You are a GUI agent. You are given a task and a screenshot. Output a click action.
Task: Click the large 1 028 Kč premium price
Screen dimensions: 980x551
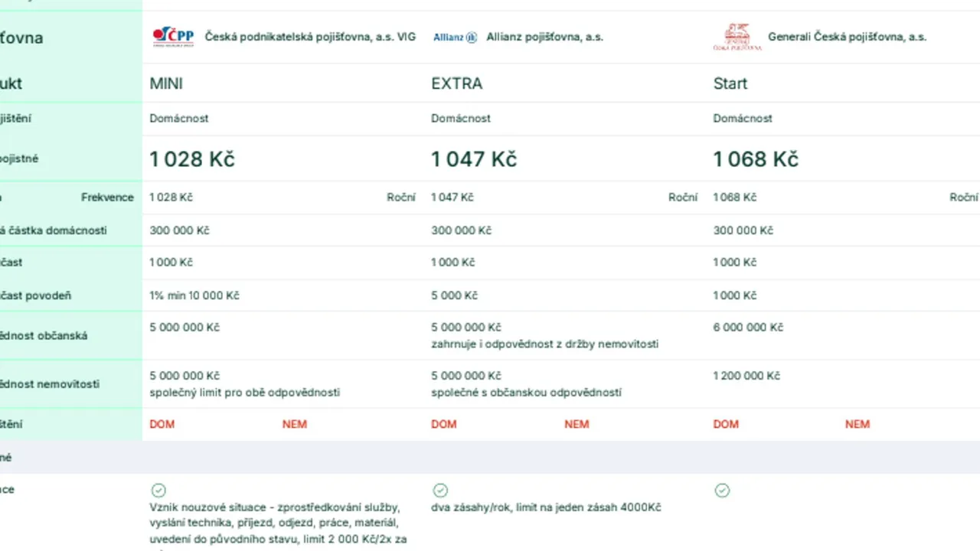point(192,159)
